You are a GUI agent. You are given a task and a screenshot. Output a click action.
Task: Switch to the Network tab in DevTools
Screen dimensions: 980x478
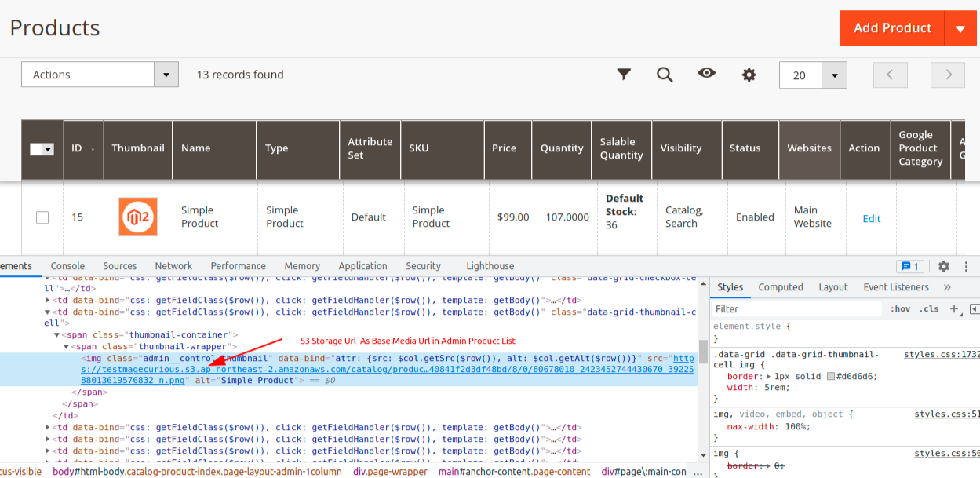point(173,265)
